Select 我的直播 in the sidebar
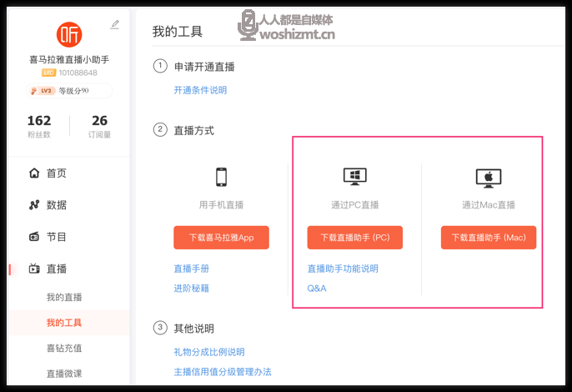The width and height of the screenshot is (572, 392). tap(64, 298)
